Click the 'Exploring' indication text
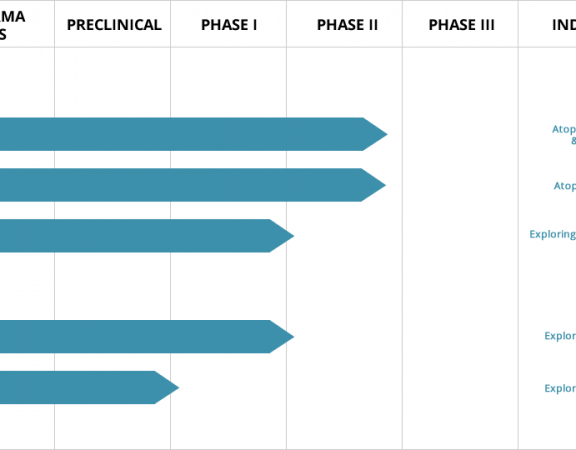 [552, 234]
